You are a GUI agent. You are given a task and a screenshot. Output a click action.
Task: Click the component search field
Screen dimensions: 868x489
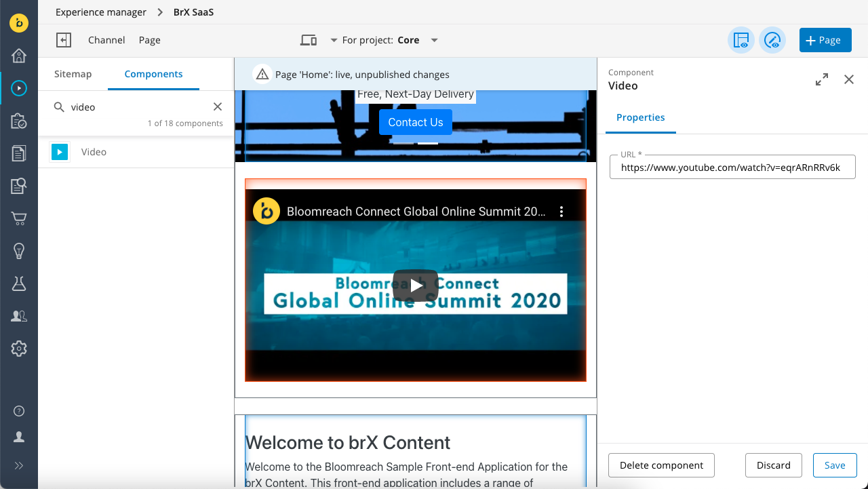138,107
